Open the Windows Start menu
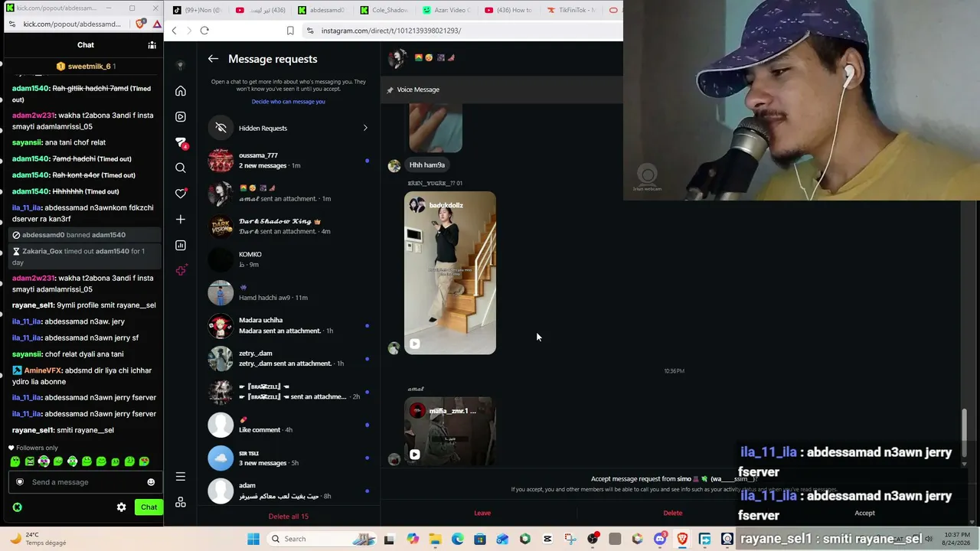This screenshot has height=551, width=980. (253, 539)
